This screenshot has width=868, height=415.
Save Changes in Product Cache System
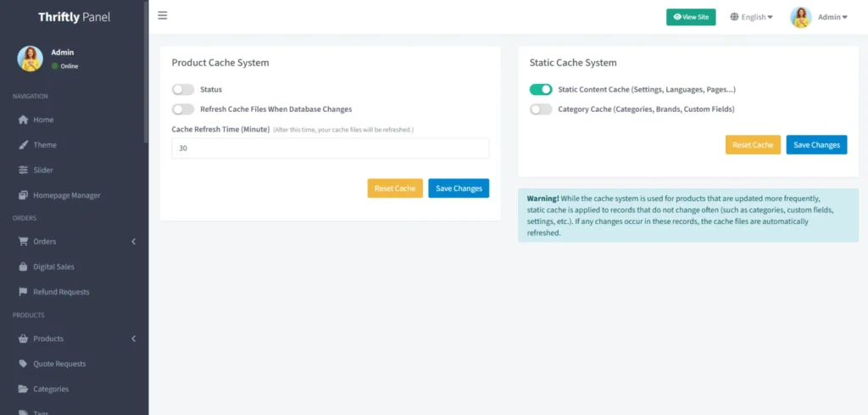point(459,188)
